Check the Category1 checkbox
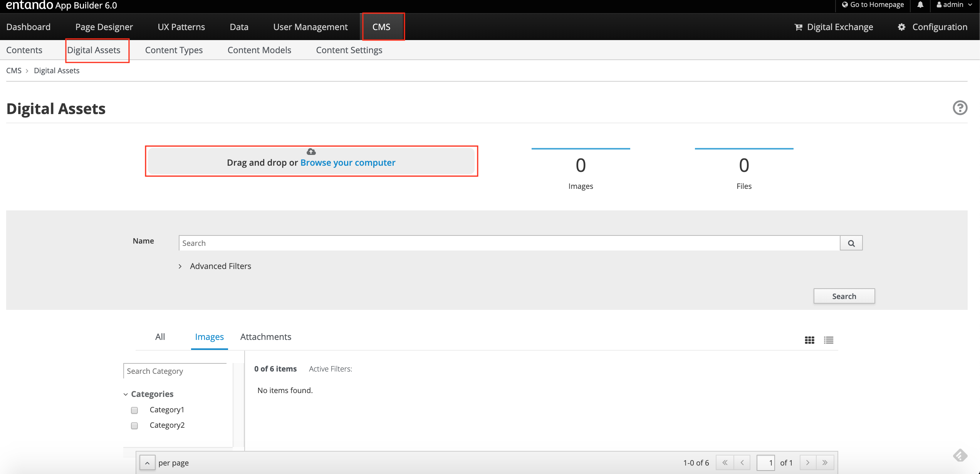 coord(134,410)
